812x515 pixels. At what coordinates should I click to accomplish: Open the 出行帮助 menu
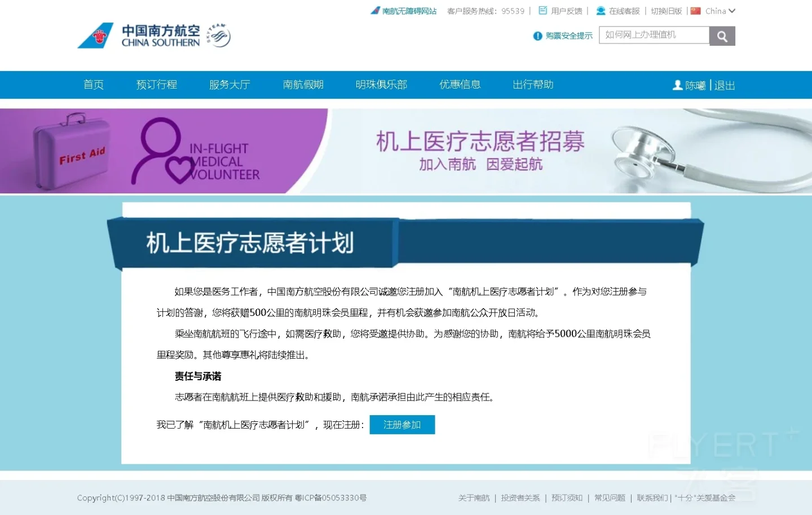coord(533,85)
